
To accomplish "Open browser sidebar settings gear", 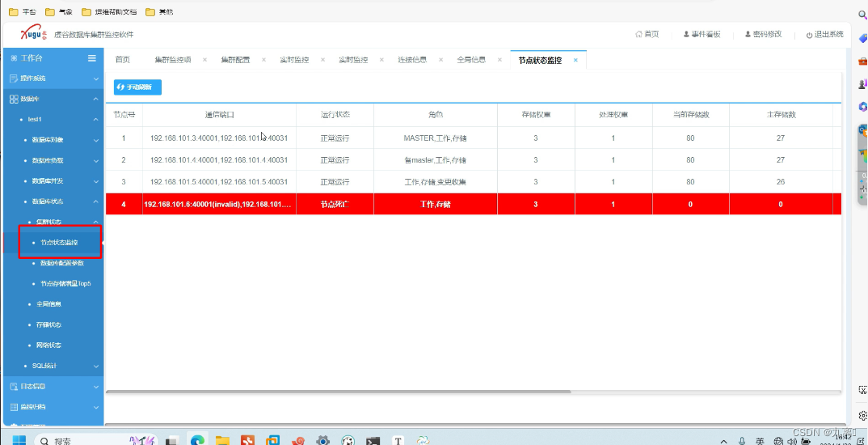I will click(862, 415).
